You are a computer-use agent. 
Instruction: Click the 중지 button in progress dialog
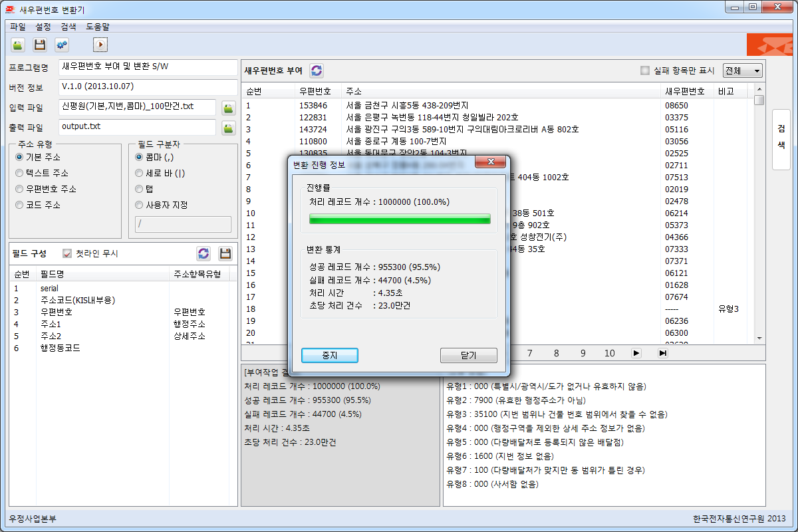tap(329, 355)
